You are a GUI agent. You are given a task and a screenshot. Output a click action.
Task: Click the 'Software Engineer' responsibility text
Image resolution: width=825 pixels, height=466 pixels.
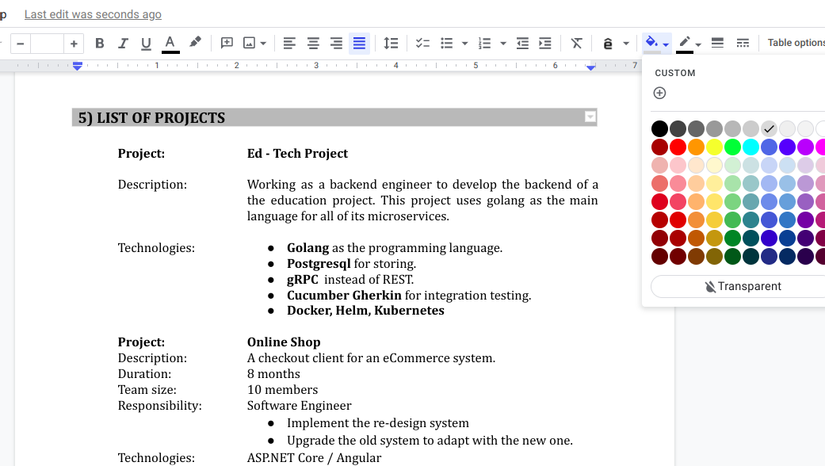[x=299, y=406]
